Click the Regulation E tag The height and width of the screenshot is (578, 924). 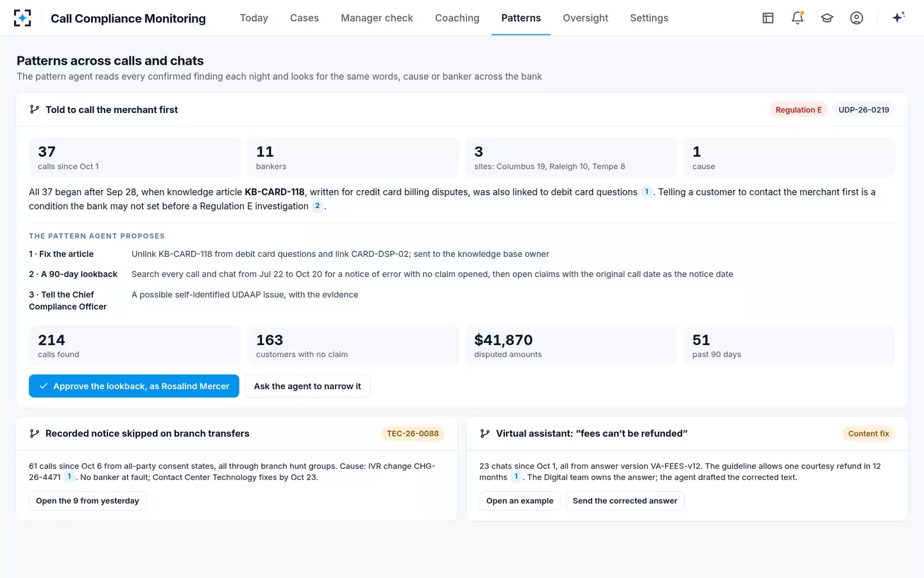pyautogui.click(x=798, y=110)
